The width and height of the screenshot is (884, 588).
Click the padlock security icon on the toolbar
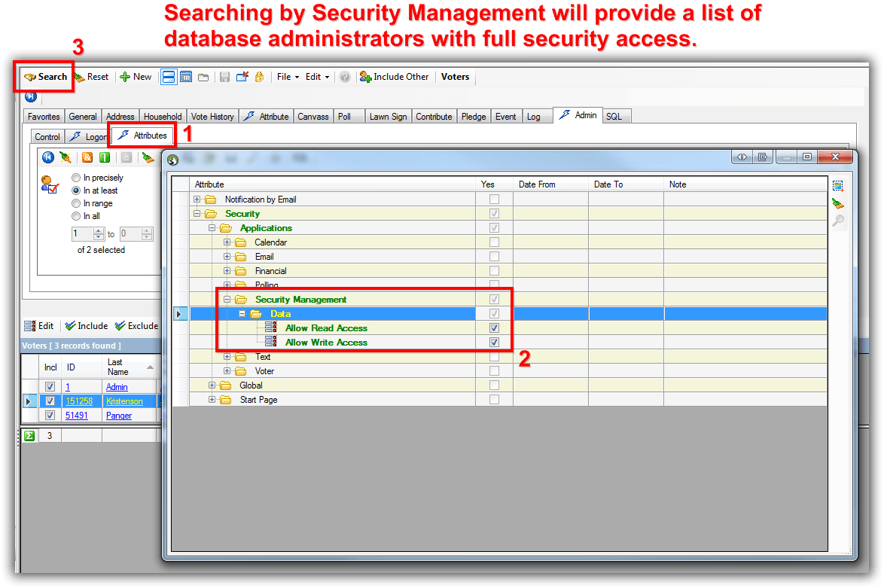pos(260,77)
